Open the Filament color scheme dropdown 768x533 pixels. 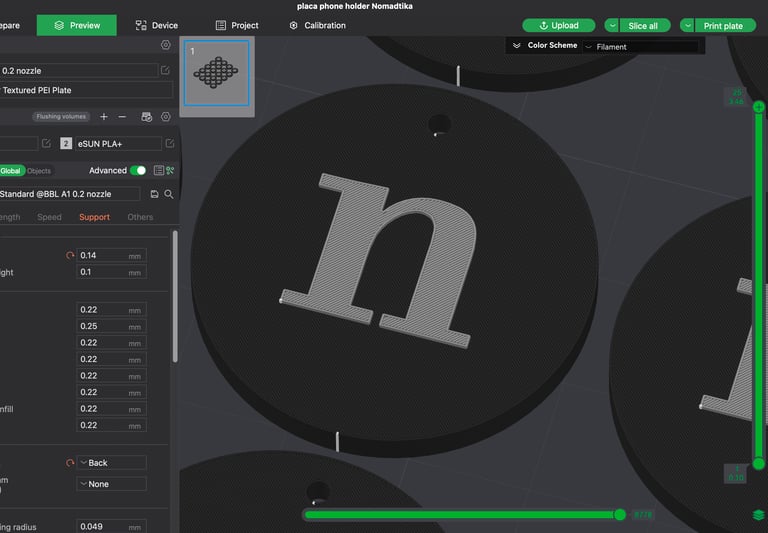click(x=640, y=47)
